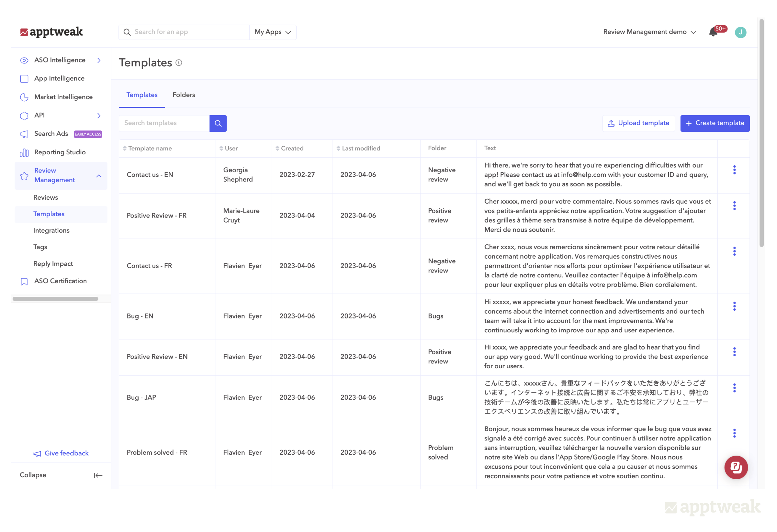
Task: Click the collapse sidebar arrow icon
Action: [x=98, y=475]
